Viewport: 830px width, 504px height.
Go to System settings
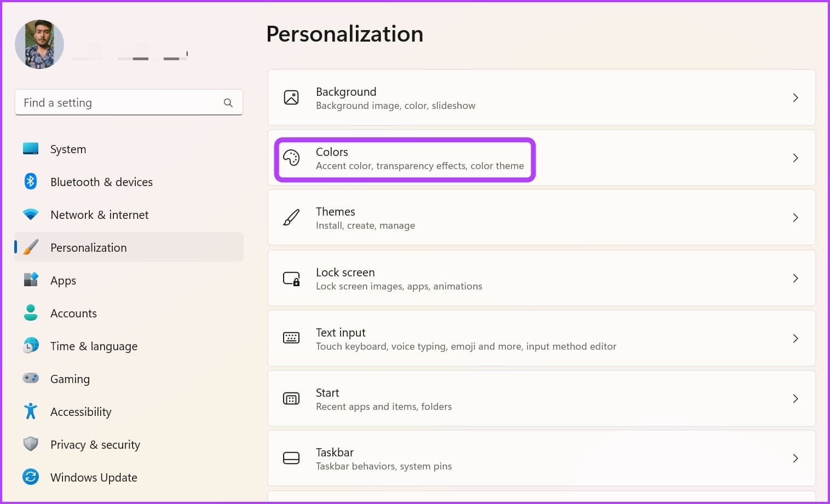pyautogui.click(x=129, y=149)
